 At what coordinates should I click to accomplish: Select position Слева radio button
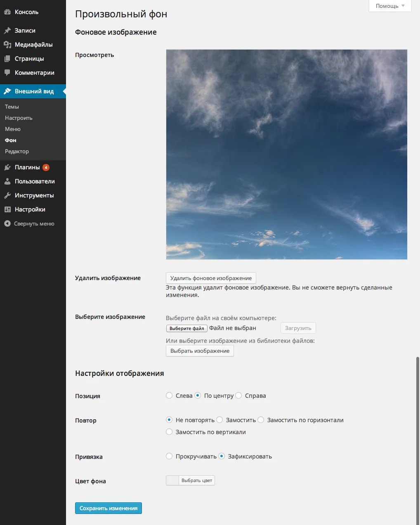[x=169, y=395]
